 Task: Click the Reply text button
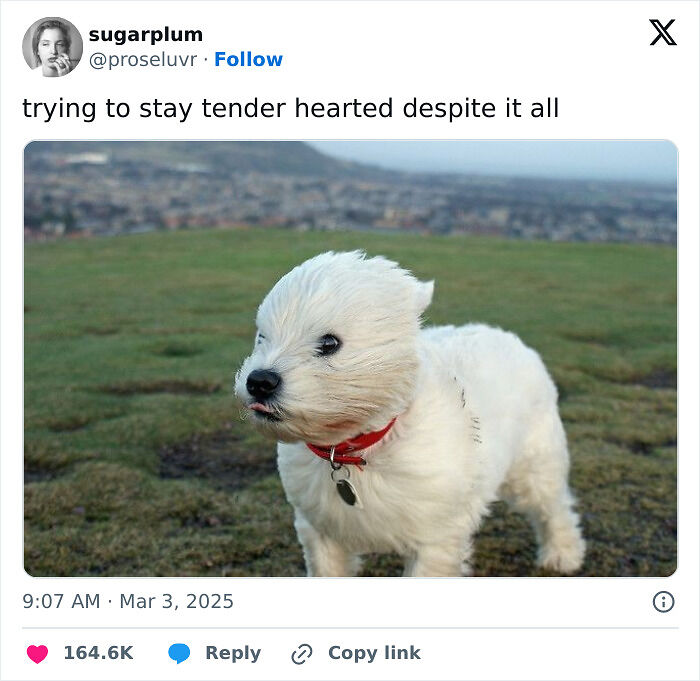click(x=233, y=653)
